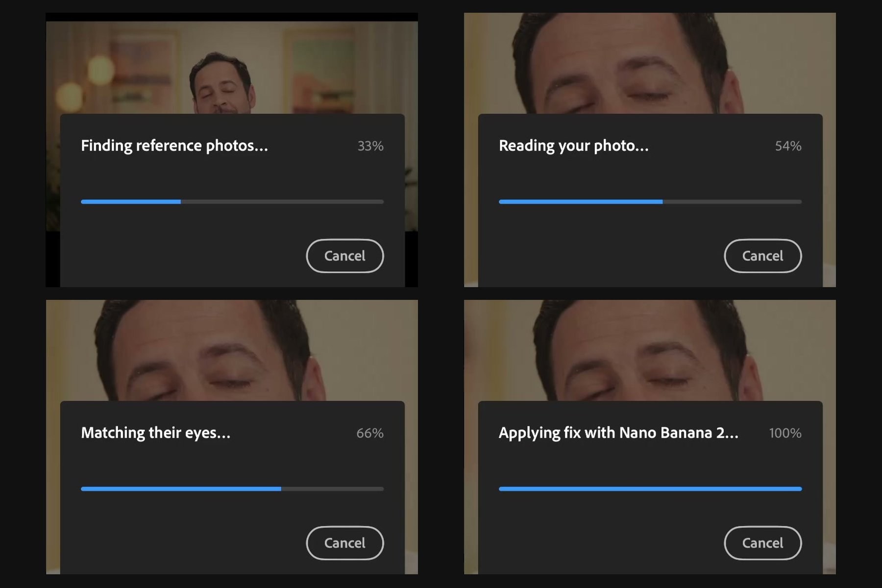Click the 'Finding reference photos...' text

174,146
